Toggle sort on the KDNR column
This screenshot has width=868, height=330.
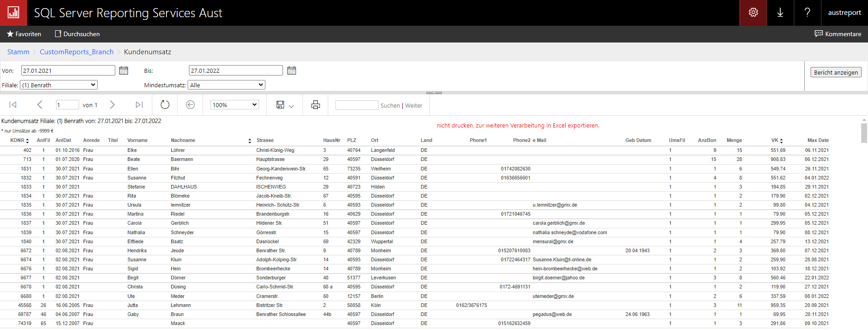tap(28, 141)
